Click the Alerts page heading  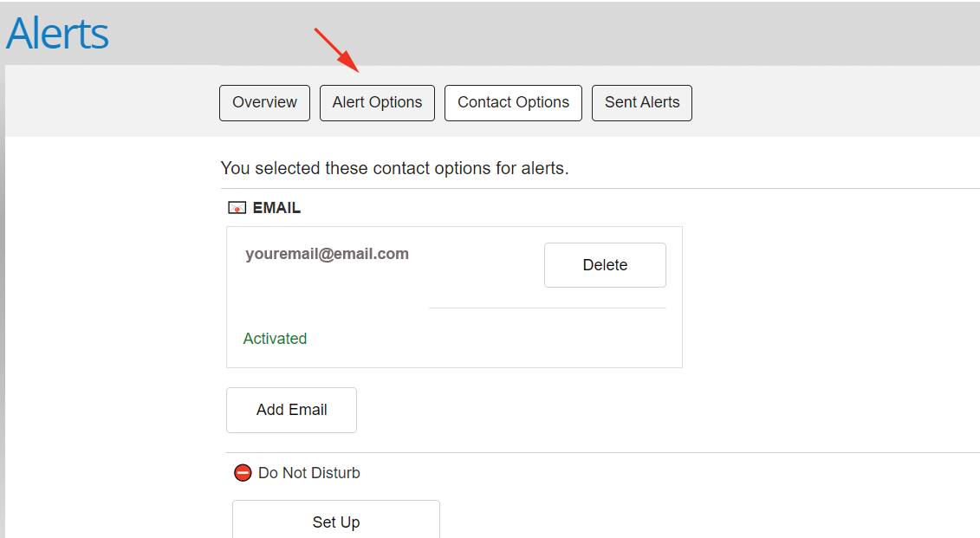pyautogui.click(x=57, y=33)
